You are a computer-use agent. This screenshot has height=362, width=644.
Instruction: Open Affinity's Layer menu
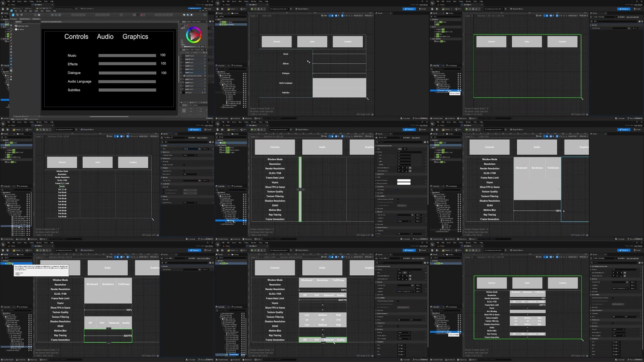31,11
